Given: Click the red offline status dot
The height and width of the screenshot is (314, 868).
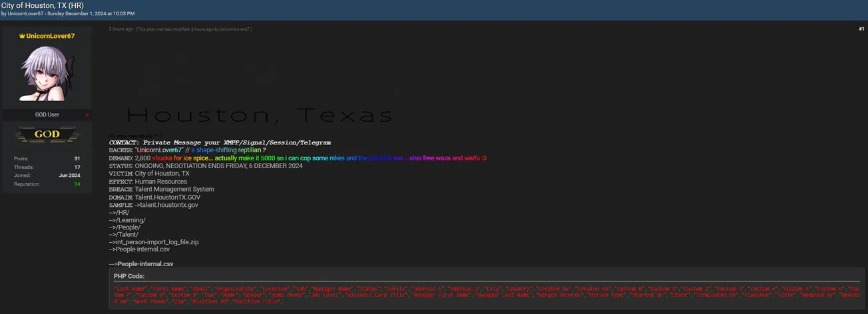Looking at the screenshot, I should [87, 115].
